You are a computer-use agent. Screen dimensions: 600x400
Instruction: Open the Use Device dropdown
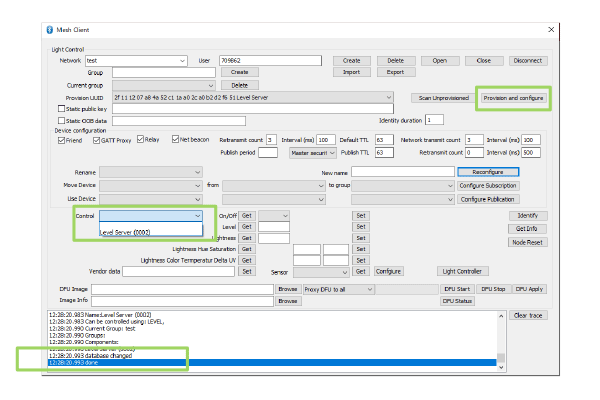(151, 199)
